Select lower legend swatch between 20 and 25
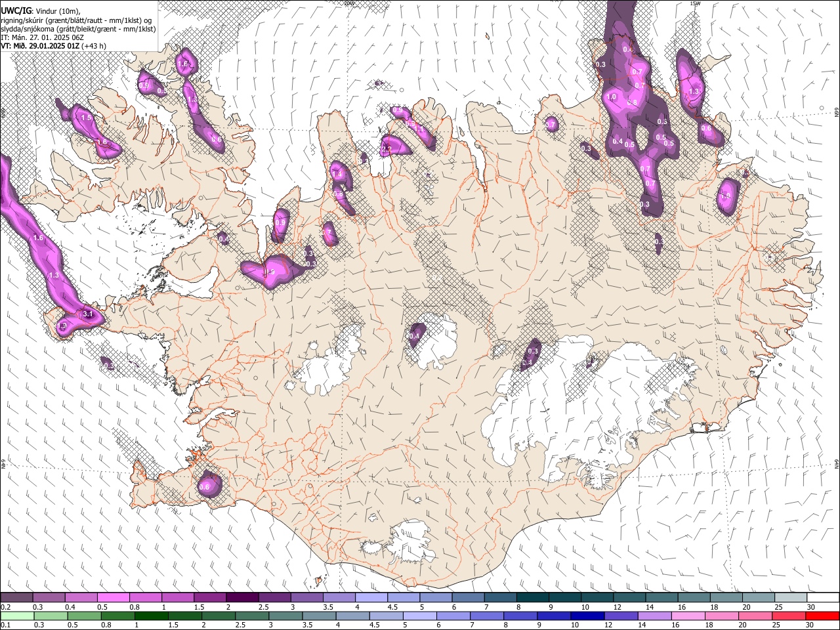The image size is (840, 630). (x=755, y=616)
